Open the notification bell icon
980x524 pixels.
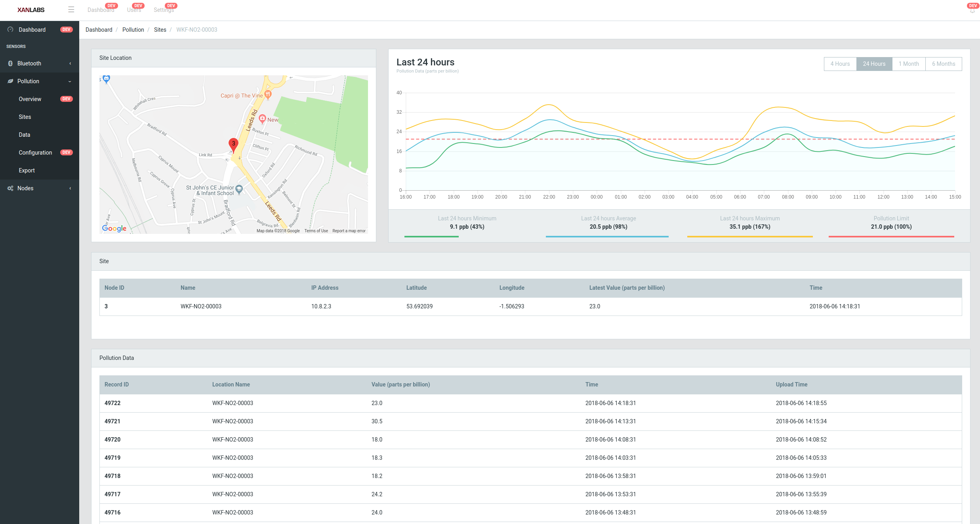click(x=972, y=10)
